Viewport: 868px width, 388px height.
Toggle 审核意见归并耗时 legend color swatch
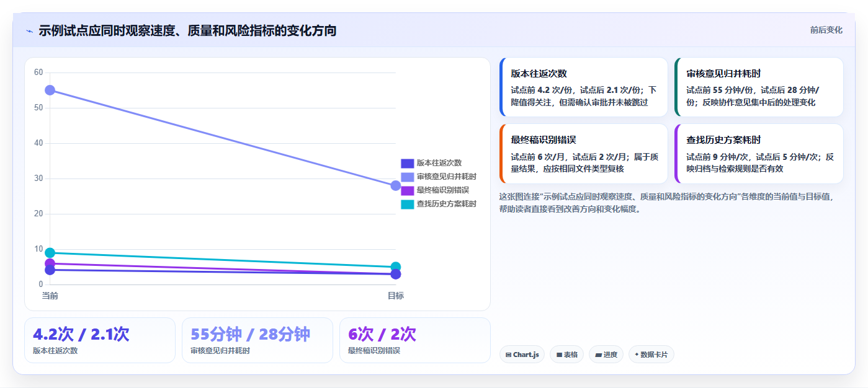click(x=407, y=177)
